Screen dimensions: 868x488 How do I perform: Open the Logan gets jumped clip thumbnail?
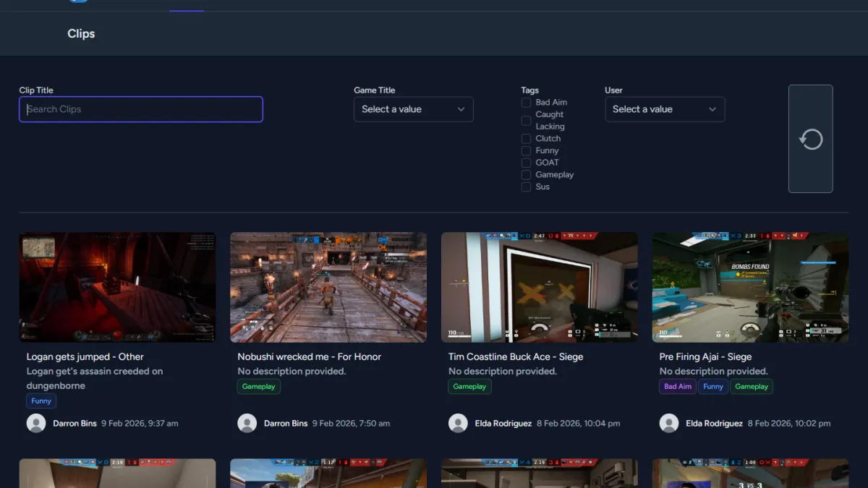pos(117,287)
